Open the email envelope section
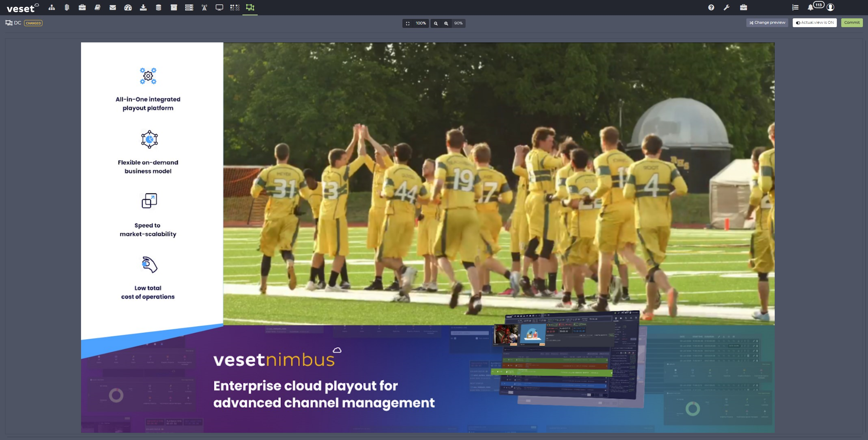The image size is (868, 440). pyautogui.click(x=113, y=7)
